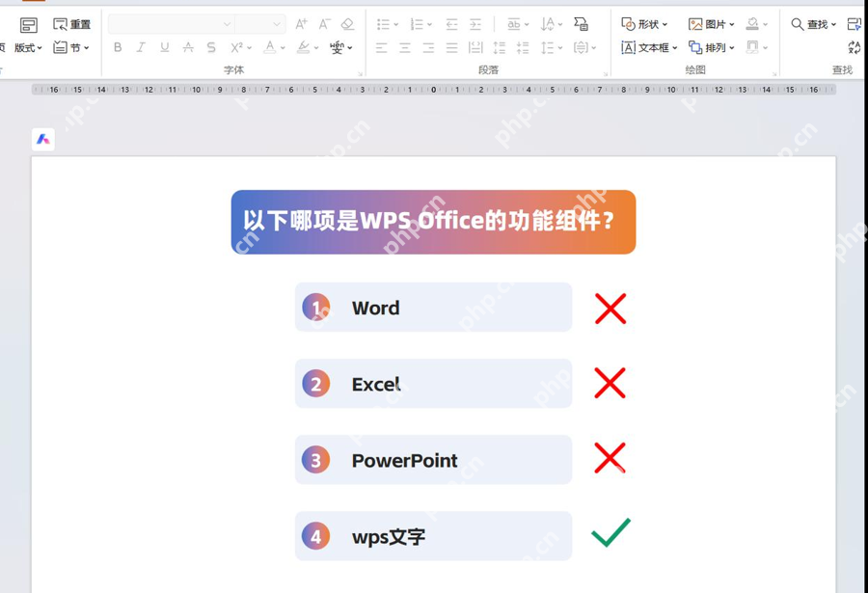The height and width of the screenshot is (593, 868).
Task: Click the bulleted list icon
Action: pyautogui.click(x=383, y=24)
